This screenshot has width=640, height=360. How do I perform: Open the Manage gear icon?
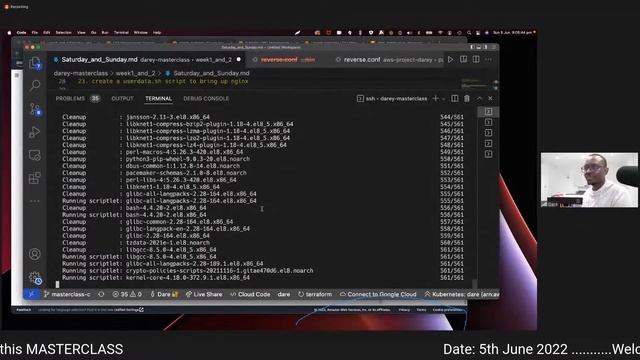click(x=36, y=278)
